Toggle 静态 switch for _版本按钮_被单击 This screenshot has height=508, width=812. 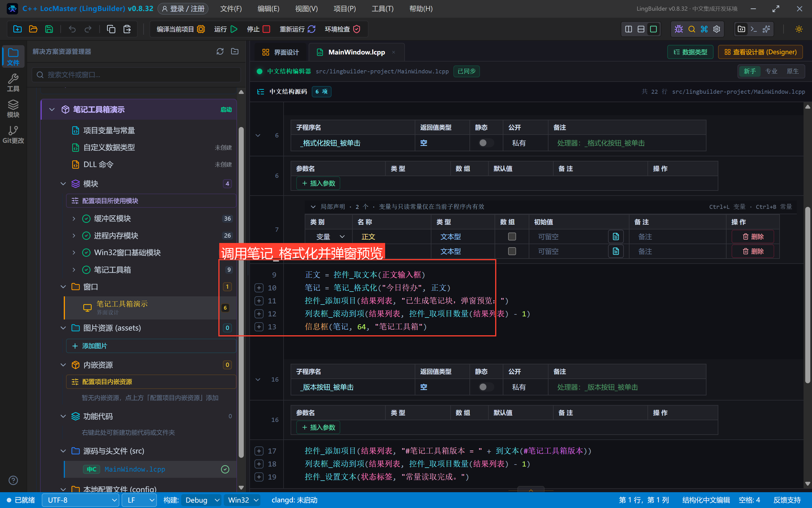tap(486, 387)
